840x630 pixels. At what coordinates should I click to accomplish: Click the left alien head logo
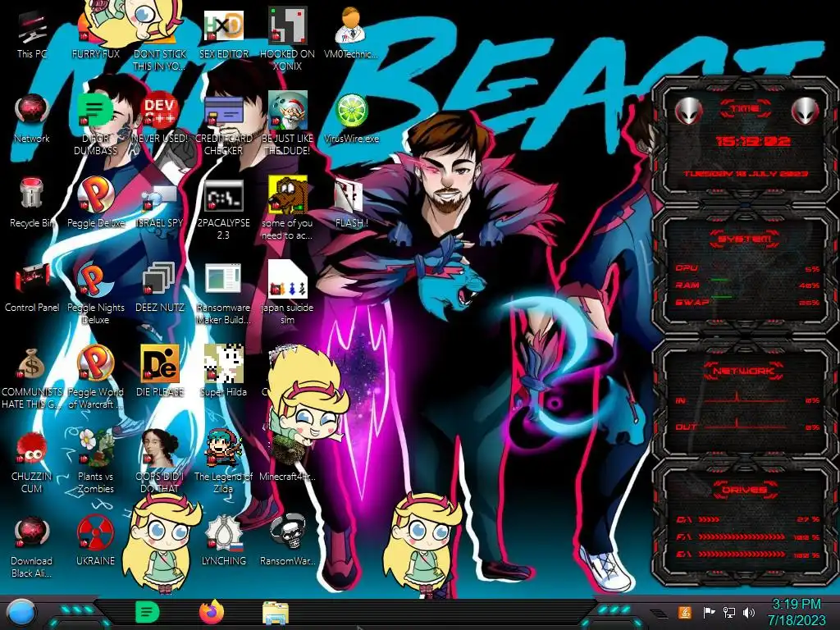tap(688, 112)
